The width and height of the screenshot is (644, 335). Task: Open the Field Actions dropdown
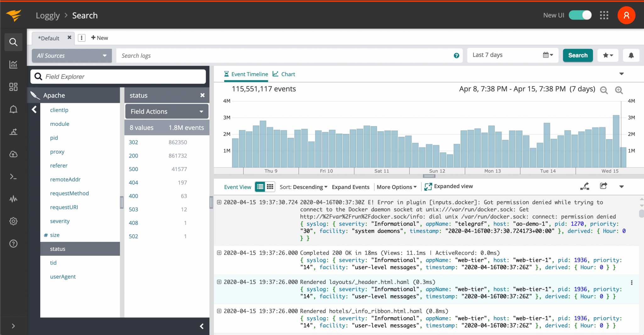pyautogui.click(x=166, y=111)
